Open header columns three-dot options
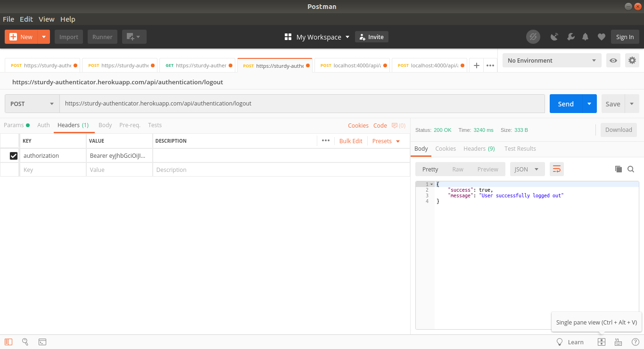This screenshot has width=644, height=349. click(326, 140)
